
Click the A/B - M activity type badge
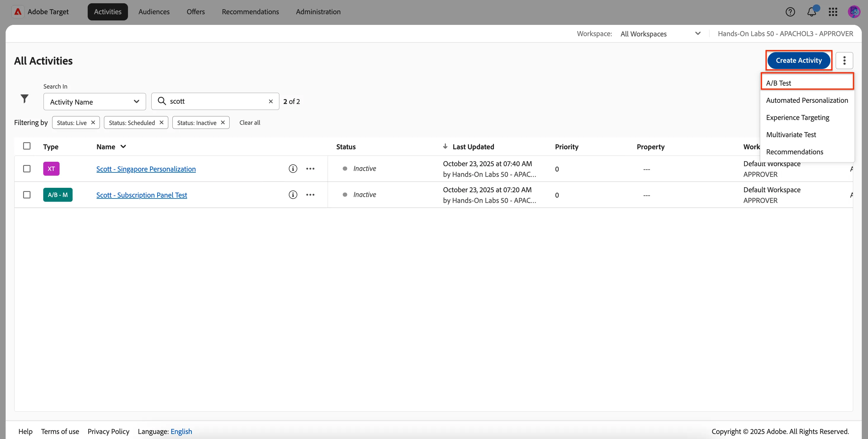57,195
